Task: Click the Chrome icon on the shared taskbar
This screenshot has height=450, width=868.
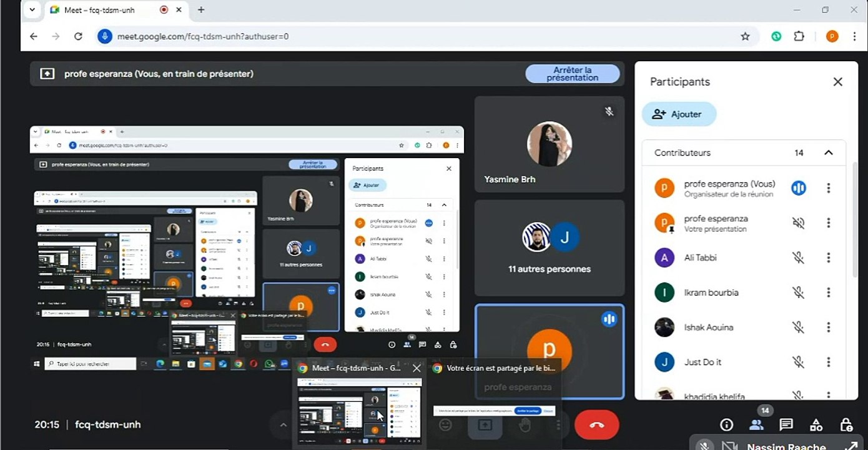Action: [x=238, y=363]
